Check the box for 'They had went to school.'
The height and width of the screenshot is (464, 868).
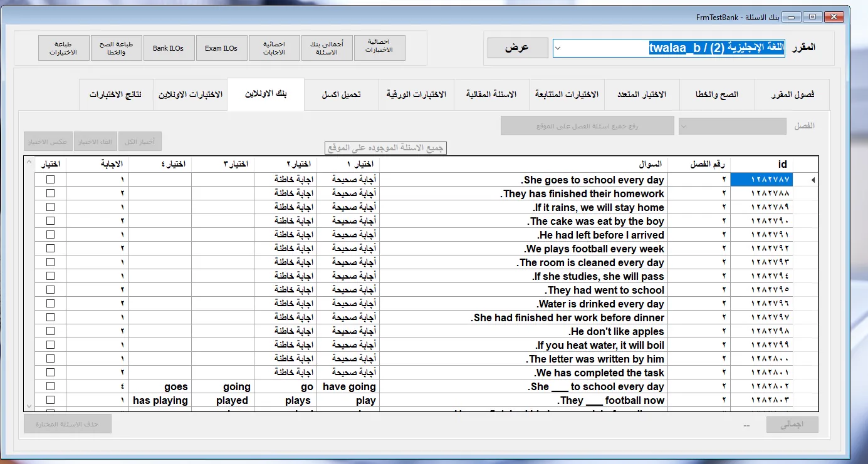tap(51, 290)
